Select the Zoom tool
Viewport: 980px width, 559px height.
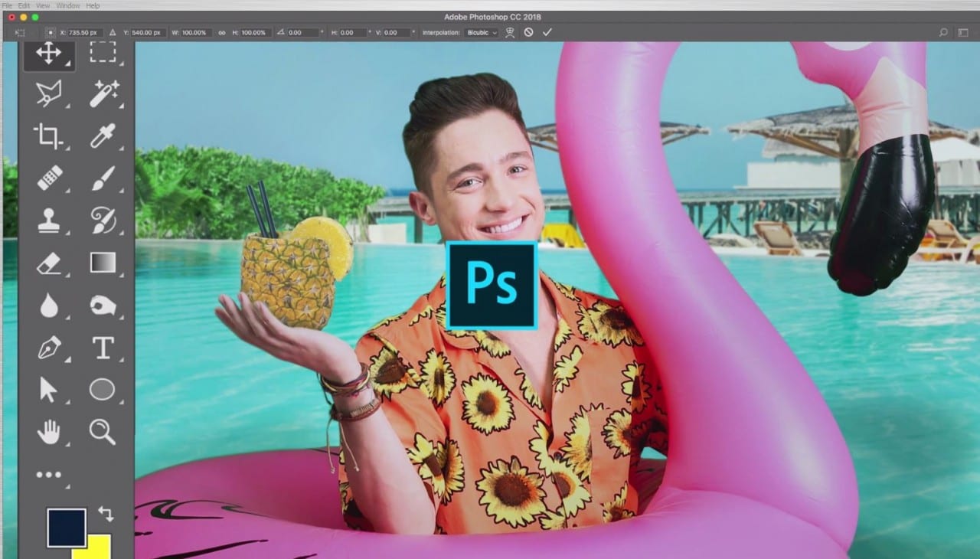102,431
